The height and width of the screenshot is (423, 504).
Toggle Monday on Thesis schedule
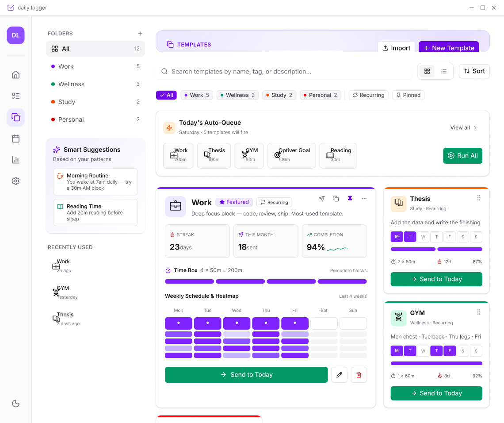point(397,237)
